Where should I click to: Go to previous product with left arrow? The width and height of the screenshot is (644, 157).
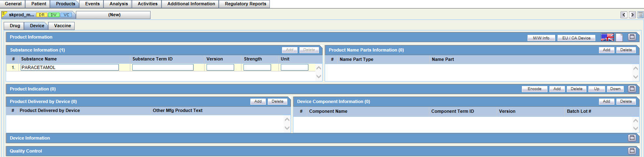624,15
